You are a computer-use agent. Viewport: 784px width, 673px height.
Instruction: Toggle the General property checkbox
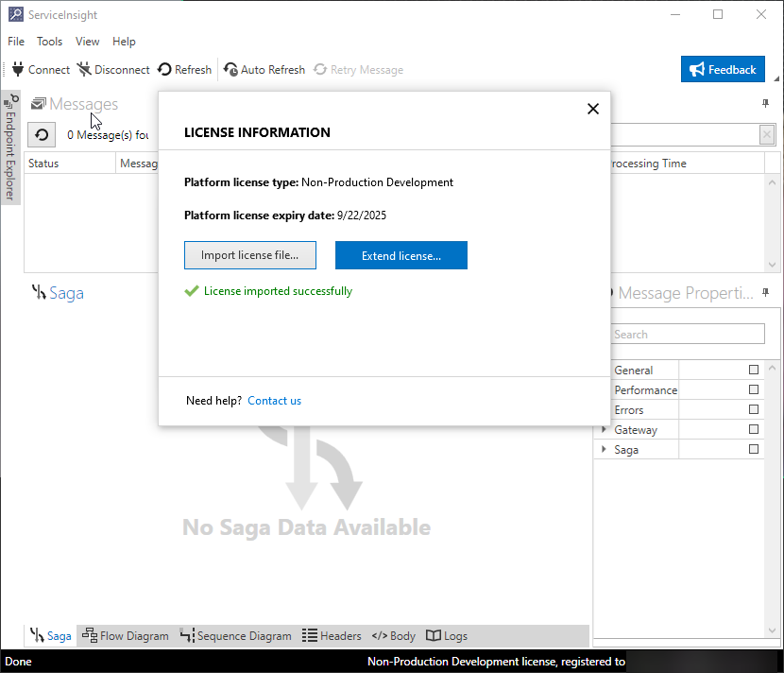click(x=754, y=370)
